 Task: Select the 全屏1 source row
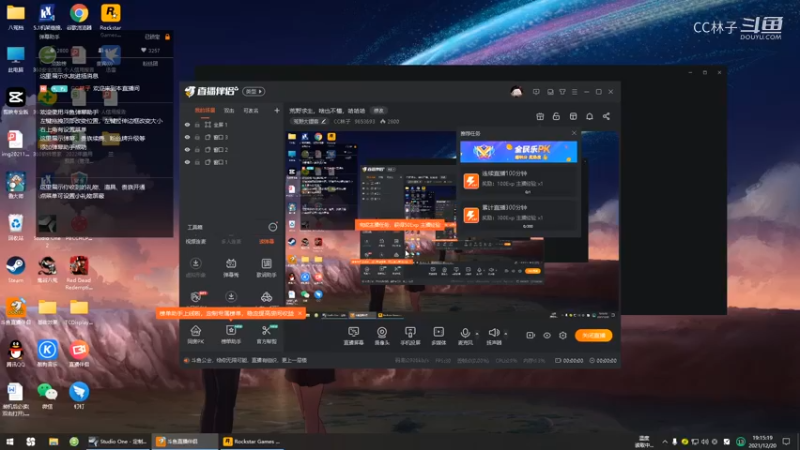232,124
